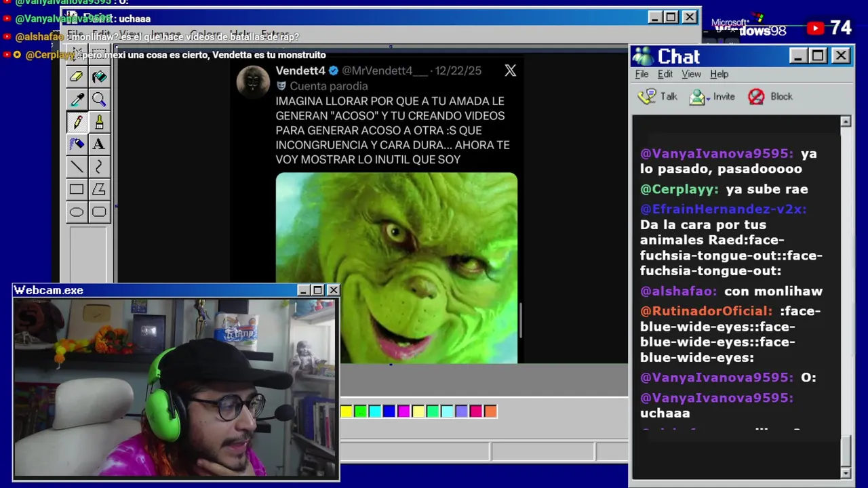The height and width of the screenshot is (488, 868).
Task: Click the Webcam.exe window title text
Action: 48,290
